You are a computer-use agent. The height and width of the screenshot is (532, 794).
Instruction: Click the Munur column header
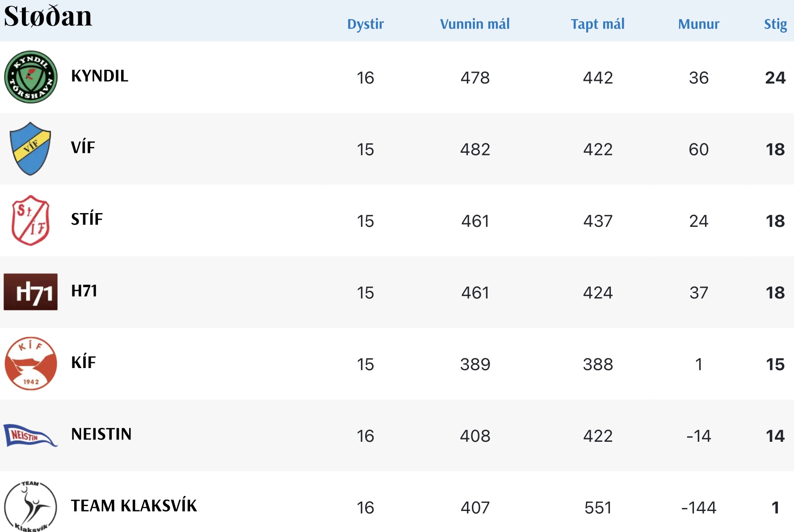pos(698,24)
